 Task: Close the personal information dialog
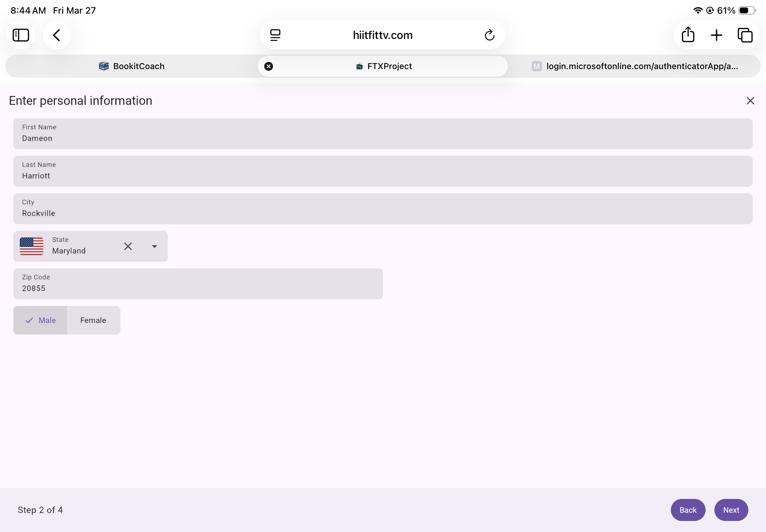[x=750, y=101]
